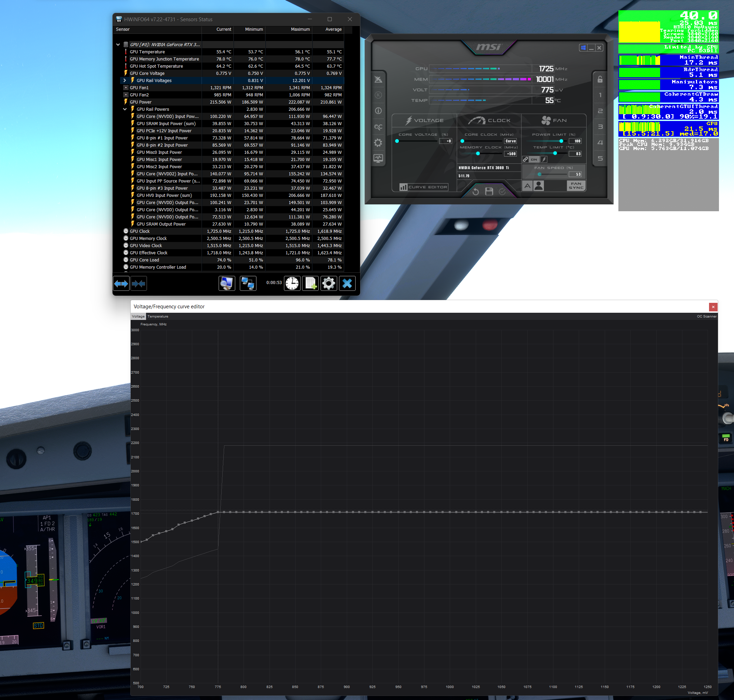This screenshot has height=700, width=734.
Task: Open Afterburner hardware monitor icon
Action: coord(378,158)
